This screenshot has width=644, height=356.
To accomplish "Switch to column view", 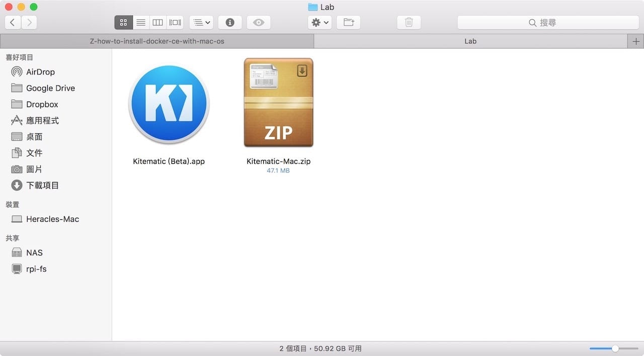I will coord(157,22).
